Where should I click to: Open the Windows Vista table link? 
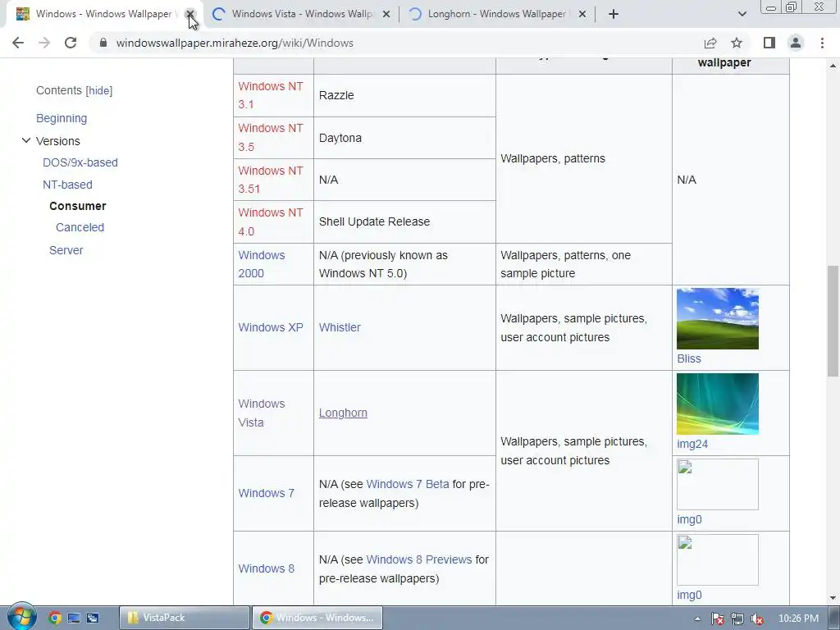pos(262,413)
